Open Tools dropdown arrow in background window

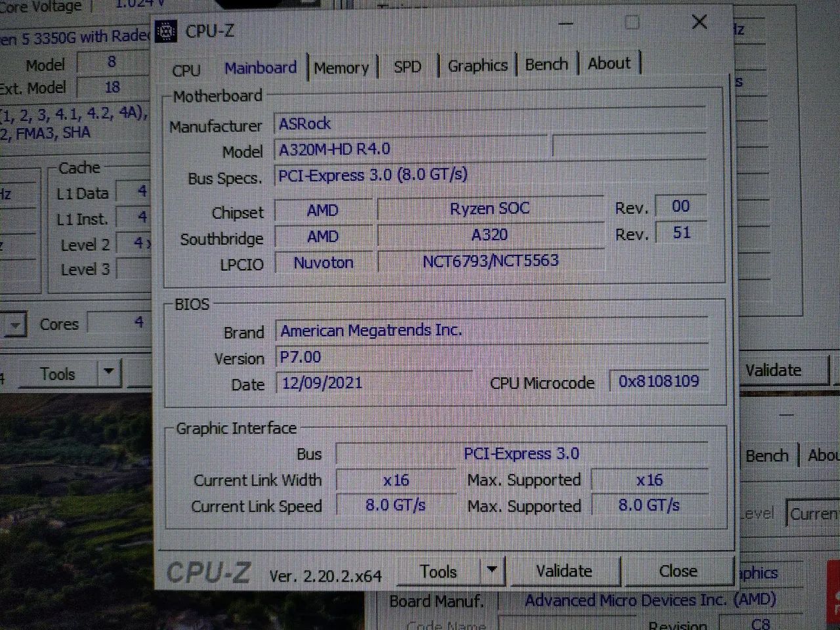point(109,373)
